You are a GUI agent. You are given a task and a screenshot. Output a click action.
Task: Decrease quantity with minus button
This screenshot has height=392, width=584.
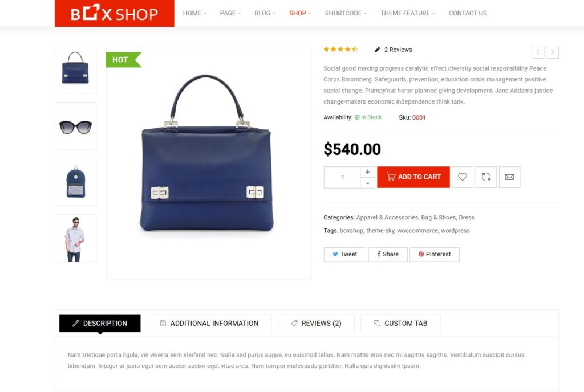367,183
